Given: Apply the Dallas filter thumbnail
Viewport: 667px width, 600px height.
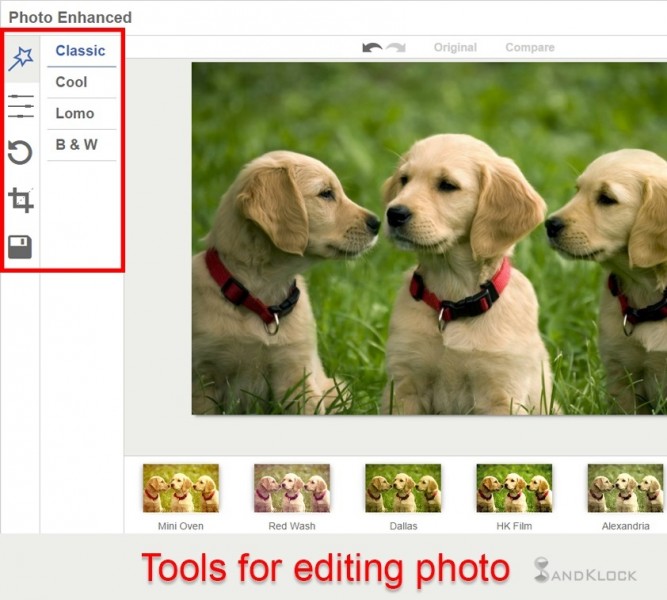Looking at the screenshot, I should (403, 488).
